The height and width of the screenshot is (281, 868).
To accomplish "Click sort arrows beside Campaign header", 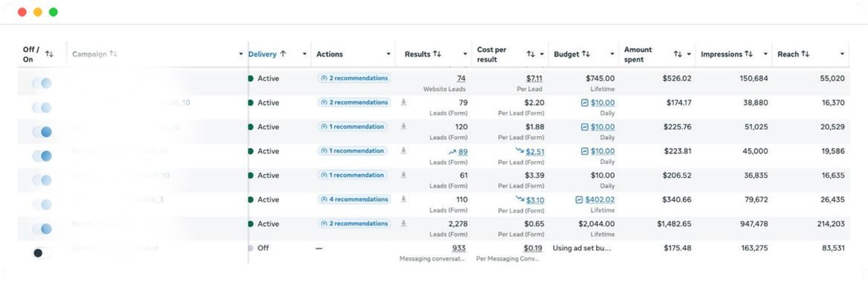I will click(x=113, y=54).
